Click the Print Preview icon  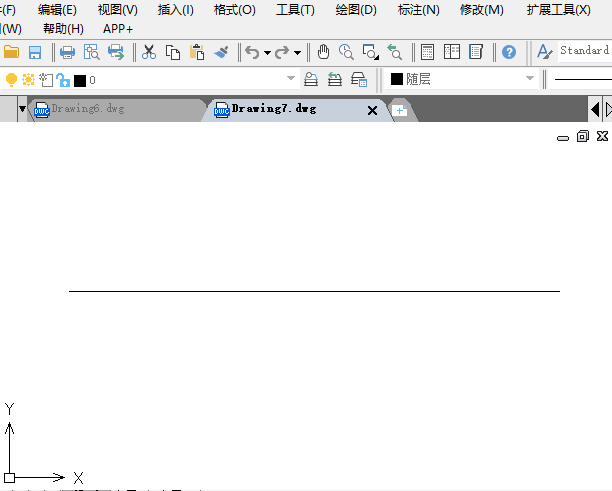[x=91, y=51]
